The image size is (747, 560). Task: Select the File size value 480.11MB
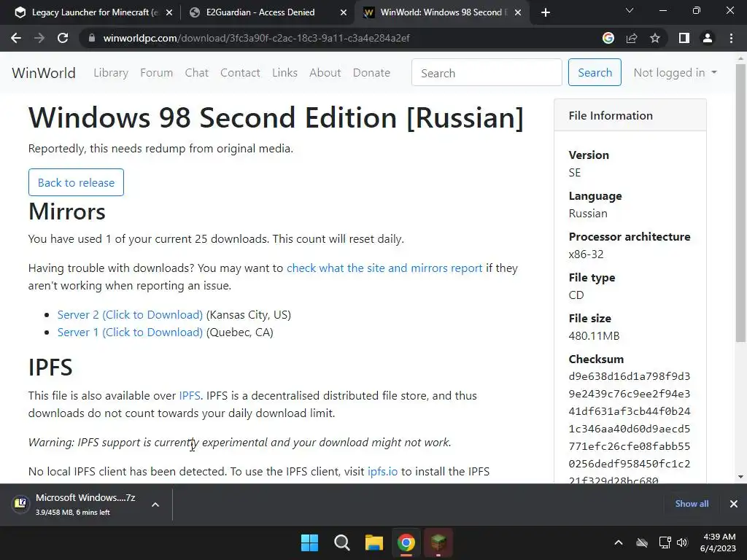click(x=594, y=335)
